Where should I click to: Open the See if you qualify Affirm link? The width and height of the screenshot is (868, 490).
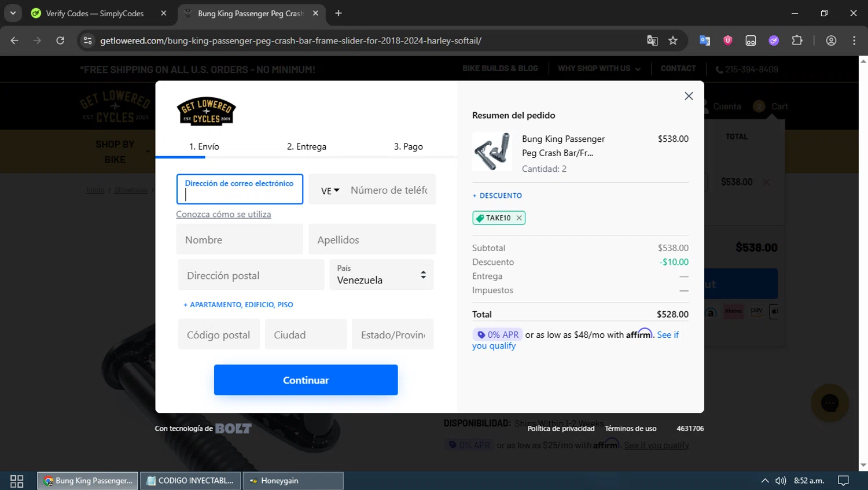pos(576,340)
